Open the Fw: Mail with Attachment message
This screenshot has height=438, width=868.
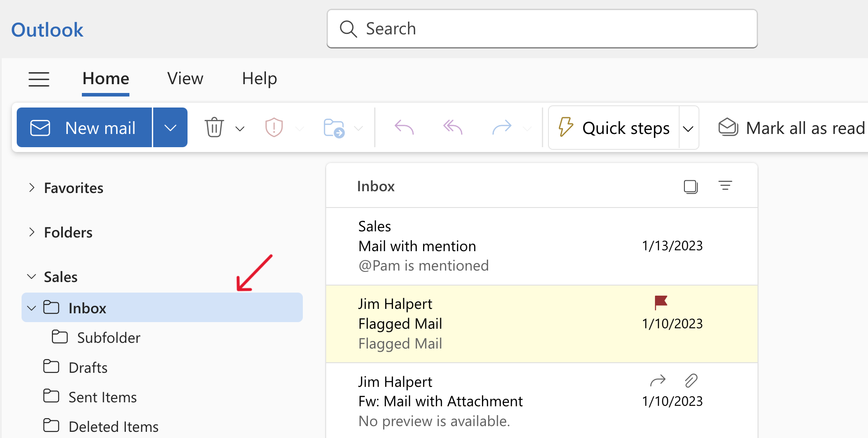pos(541,400)
